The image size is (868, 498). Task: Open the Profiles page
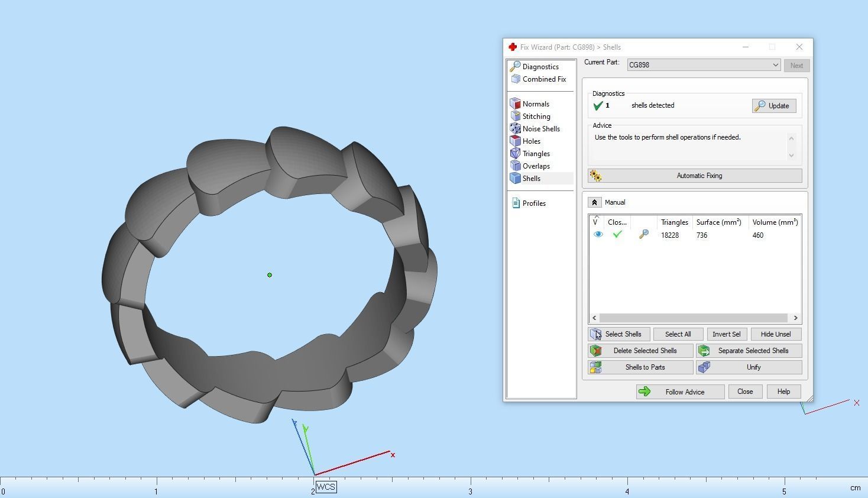(534, 203)
